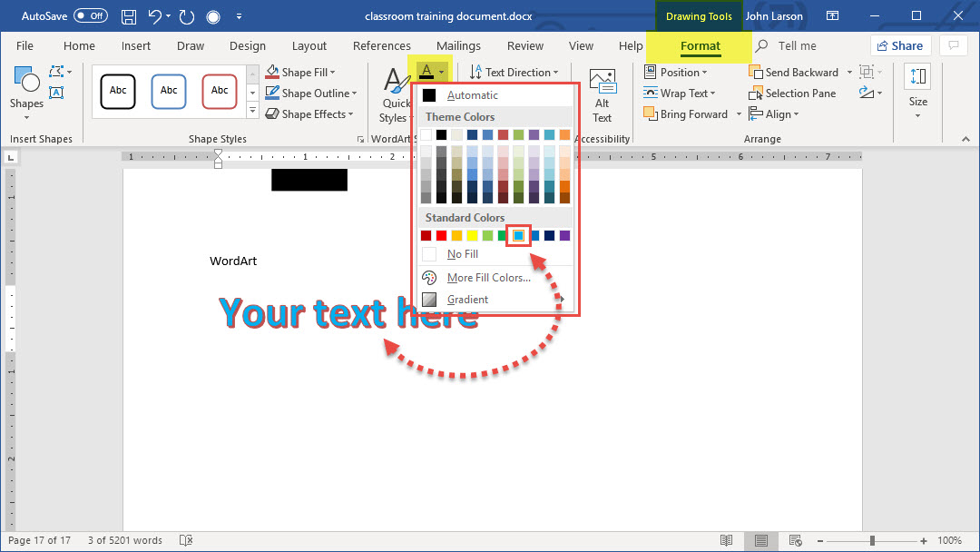Toggle the AutoSave switch
Image resolution: width=980 pixels, height=552 pixels.
tap(90, 16)
